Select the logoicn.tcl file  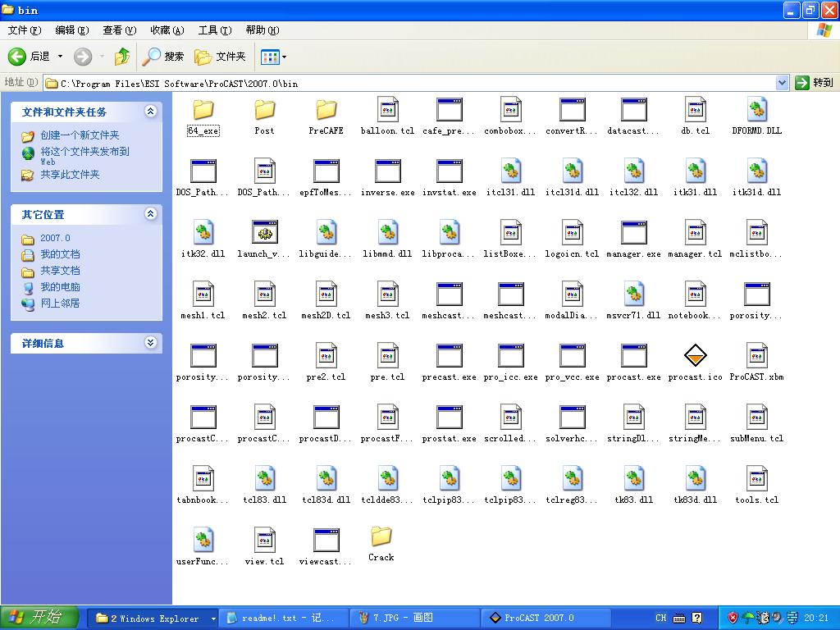[572, 240]
